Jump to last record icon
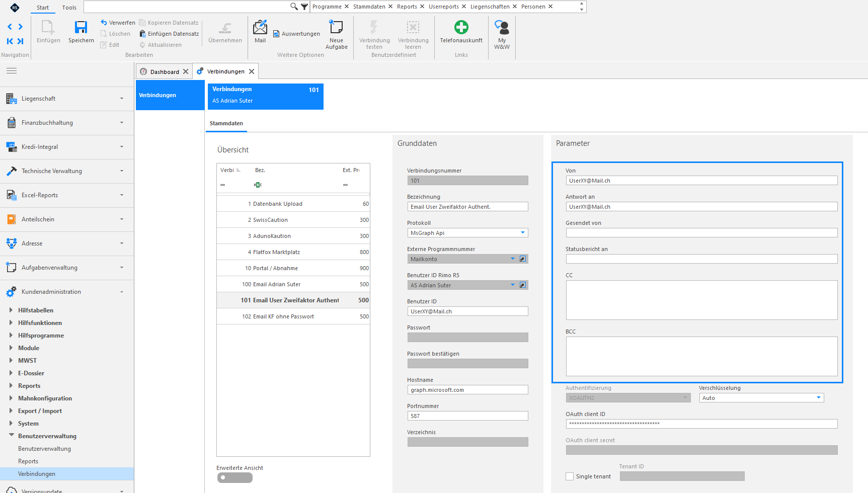The width and height of the screenshot is (868, 493). pos(21,41)
